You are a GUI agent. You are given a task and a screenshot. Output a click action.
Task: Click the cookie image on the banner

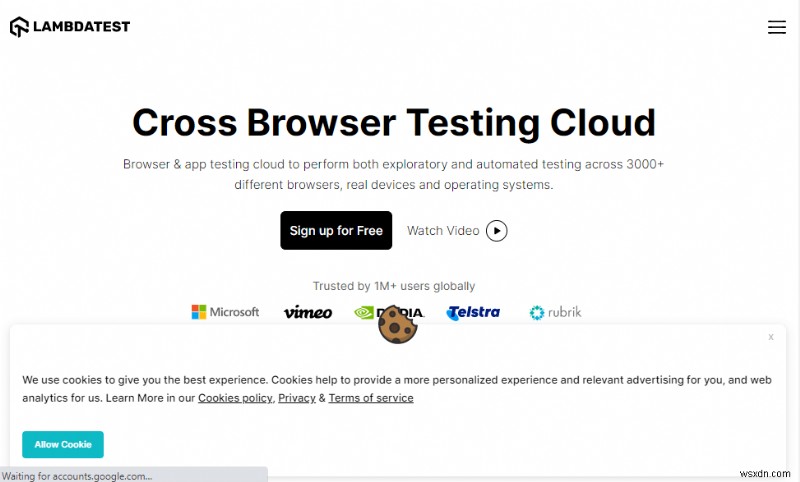coord(397,324)
